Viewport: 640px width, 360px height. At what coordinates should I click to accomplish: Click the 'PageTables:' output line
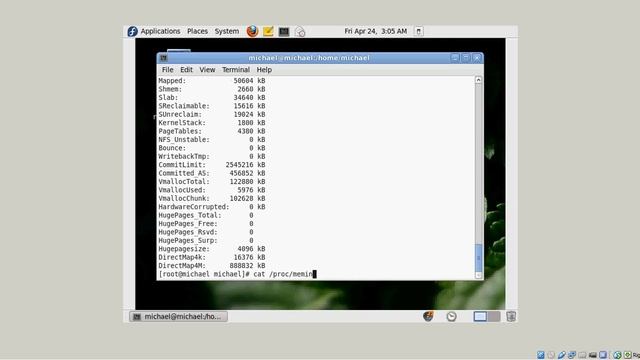[x=212, y=131]
